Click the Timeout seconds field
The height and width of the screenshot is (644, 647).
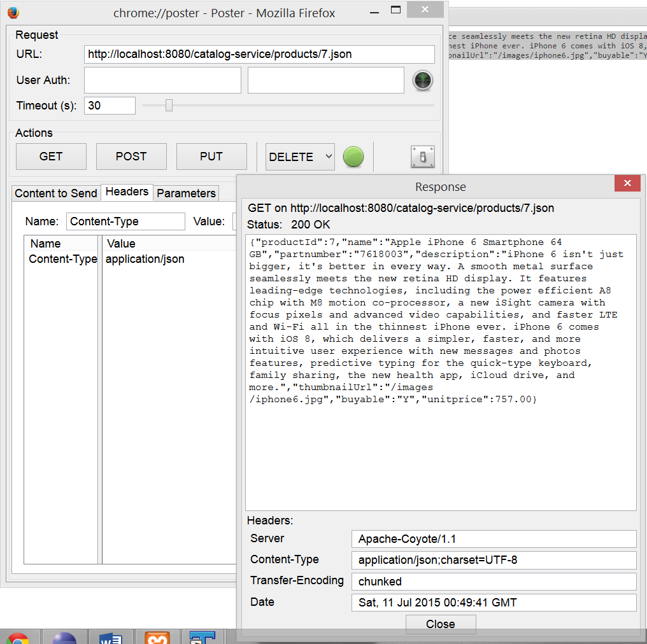tap(110, 106)
